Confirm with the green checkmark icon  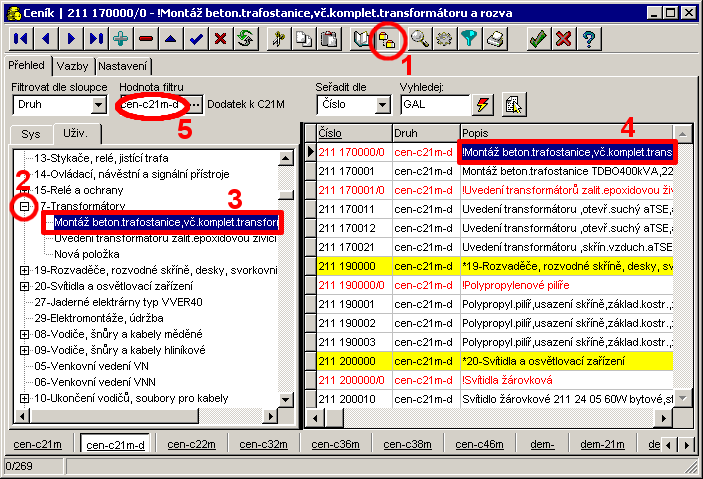[x=538, y=39]
